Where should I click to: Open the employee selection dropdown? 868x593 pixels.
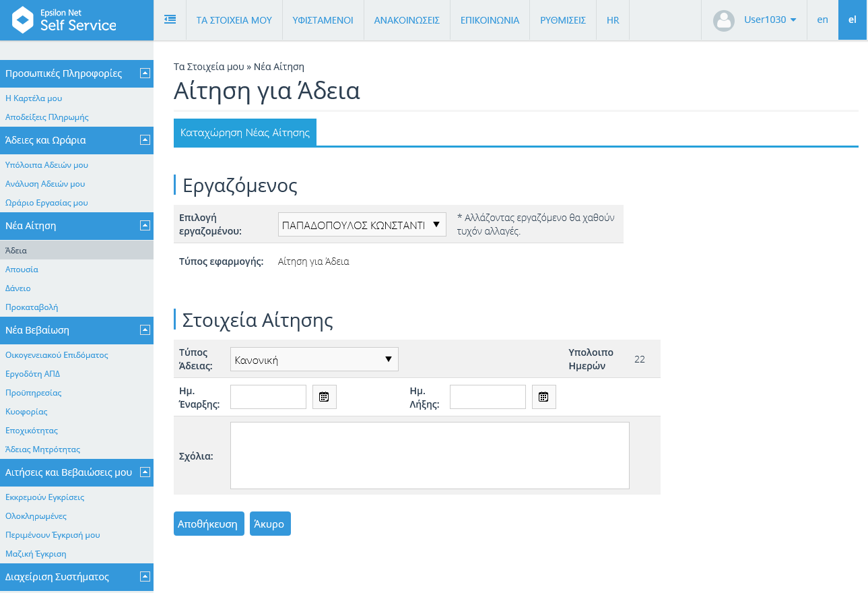tap(362, 224)
